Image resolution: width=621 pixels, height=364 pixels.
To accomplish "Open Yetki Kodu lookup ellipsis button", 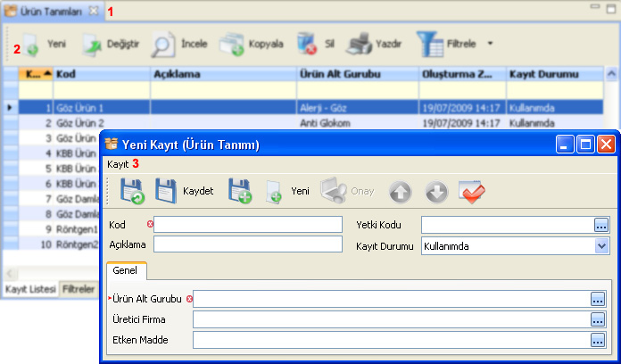I will (x=600, y=224).
